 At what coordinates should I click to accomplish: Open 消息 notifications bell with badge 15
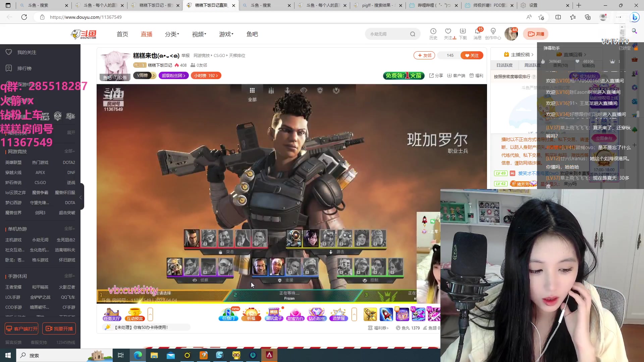point(478,34)
